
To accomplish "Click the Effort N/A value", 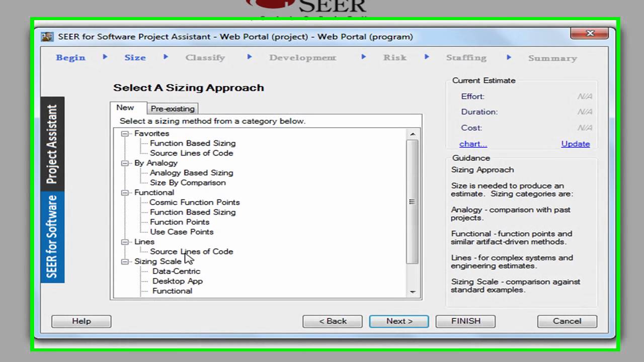I will (x=585, y=97).
